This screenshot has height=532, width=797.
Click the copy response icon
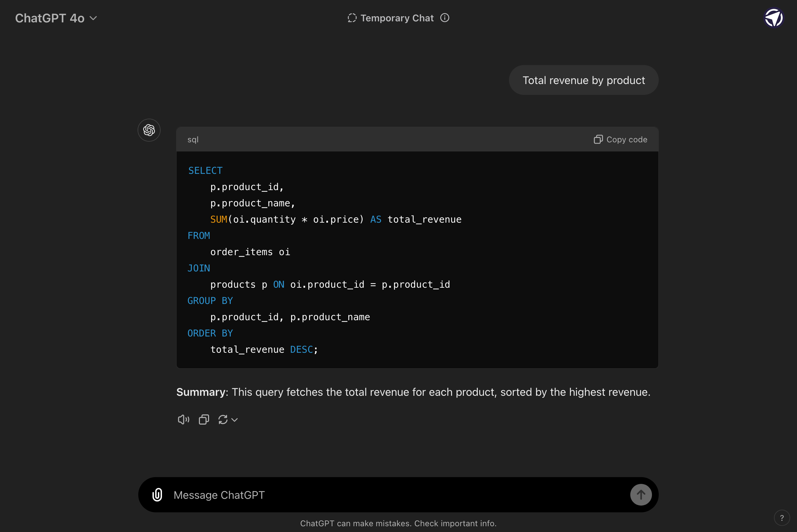point(204,419)
